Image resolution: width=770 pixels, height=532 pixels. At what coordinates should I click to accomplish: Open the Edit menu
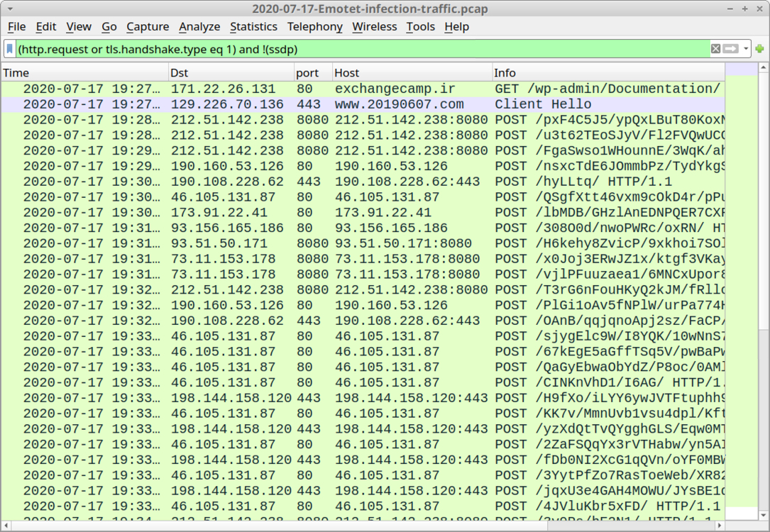pyautogui.click(x=46, y=26)
